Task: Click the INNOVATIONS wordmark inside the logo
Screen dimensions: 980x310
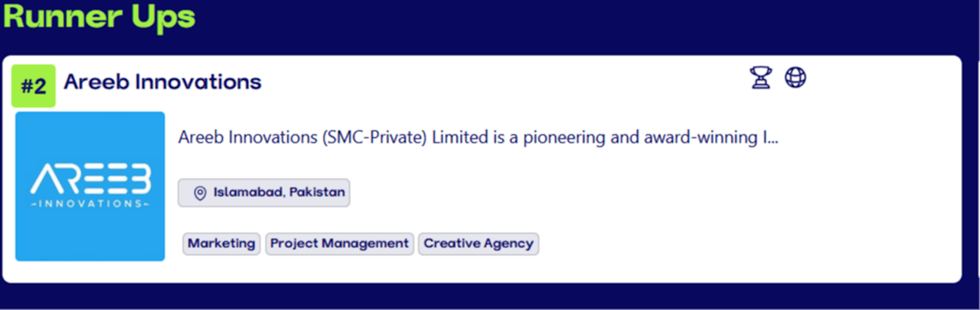Action: coord(90,204)
